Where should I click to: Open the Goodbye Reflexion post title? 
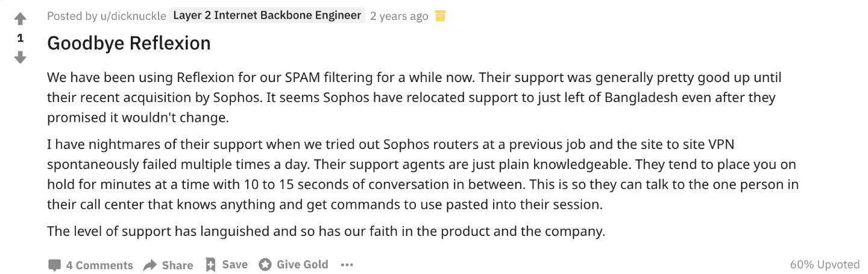click(x=129, y=43)
